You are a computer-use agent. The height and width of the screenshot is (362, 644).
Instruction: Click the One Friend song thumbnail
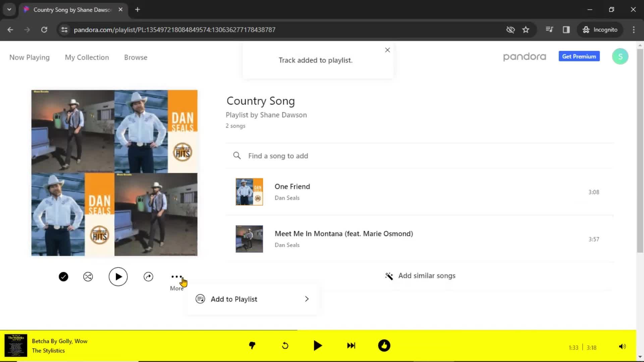point(249,192)
